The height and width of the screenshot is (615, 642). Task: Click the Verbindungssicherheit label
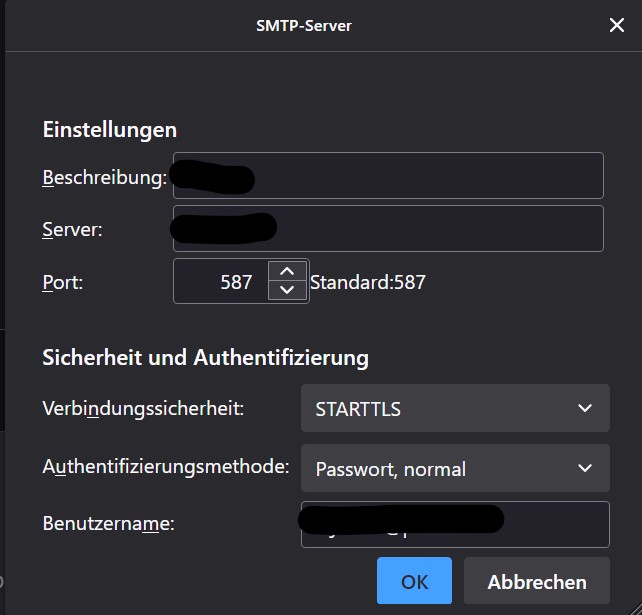pos(143,408)
